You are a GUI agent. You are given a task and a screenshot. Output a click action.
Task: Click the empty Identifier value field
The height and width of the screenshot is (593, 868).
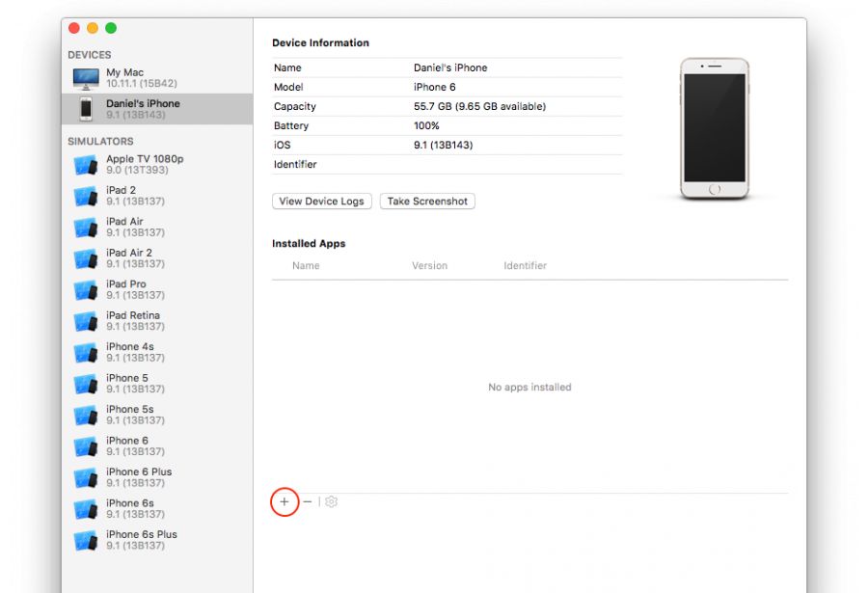tap(516, 165)
